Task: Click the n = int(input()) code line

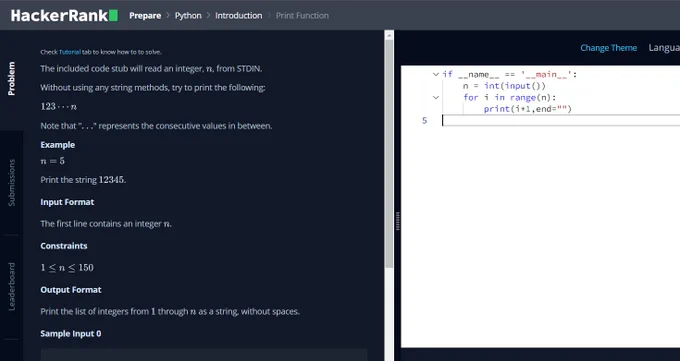Action: [504, 86]
